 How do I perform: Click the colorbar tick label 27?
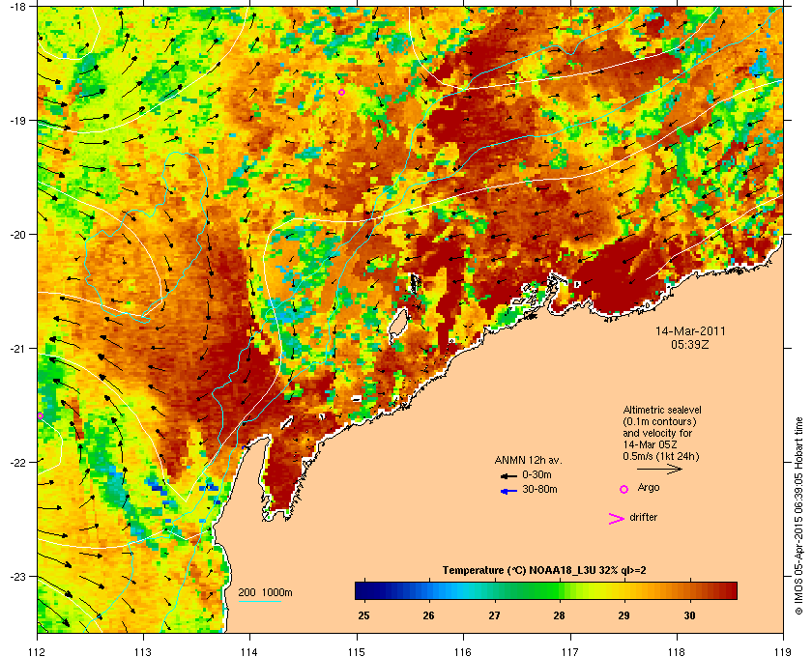(x=494, y=615)
